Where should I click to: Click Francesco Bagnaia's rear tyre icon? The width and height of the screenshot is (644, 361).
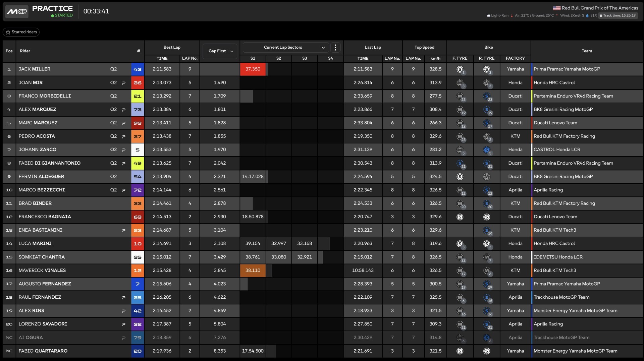tap(487, 217)
